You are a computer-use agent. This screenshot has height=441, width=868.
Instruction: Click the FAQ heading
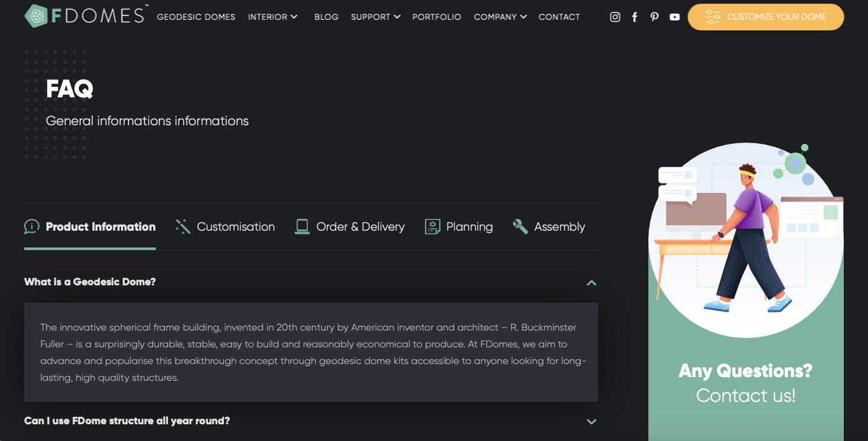69,89
